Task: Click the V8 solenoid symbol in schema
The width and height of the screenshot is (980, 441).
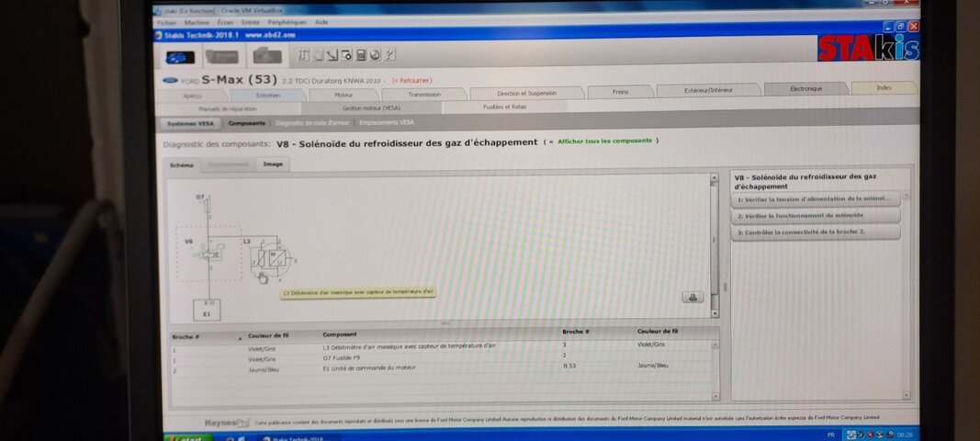Action: pos(208,254)
